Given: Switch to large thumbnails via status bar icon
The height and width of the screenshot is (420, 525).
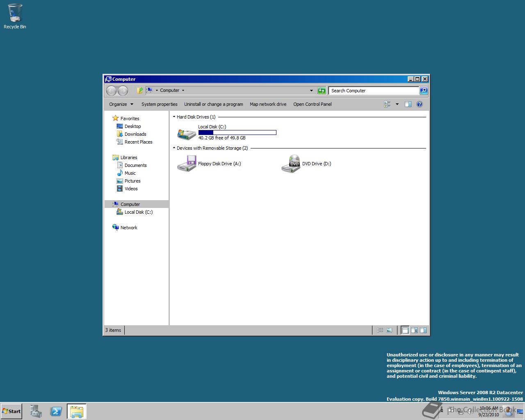Looking at the screenshot, I should [x=389, y=330].
